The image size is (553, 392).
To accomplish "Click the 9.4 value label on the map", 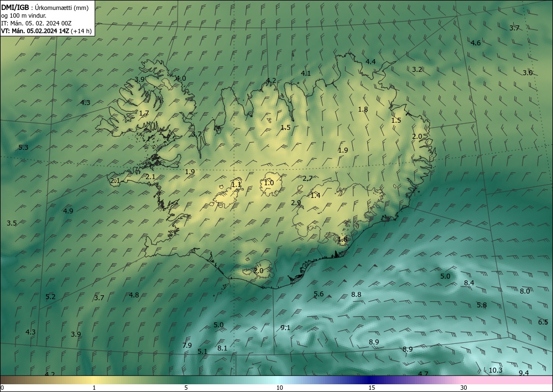I will (x=524, y=373).
